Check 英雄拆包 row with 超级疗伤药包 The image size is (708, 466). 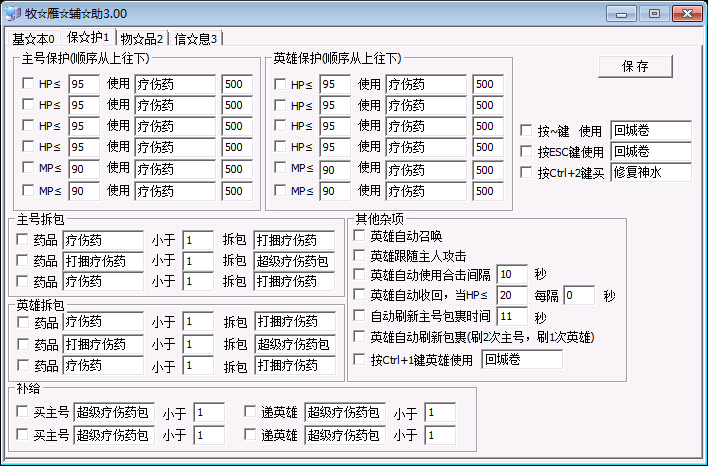pyautogui.click(x=23, y=344)
